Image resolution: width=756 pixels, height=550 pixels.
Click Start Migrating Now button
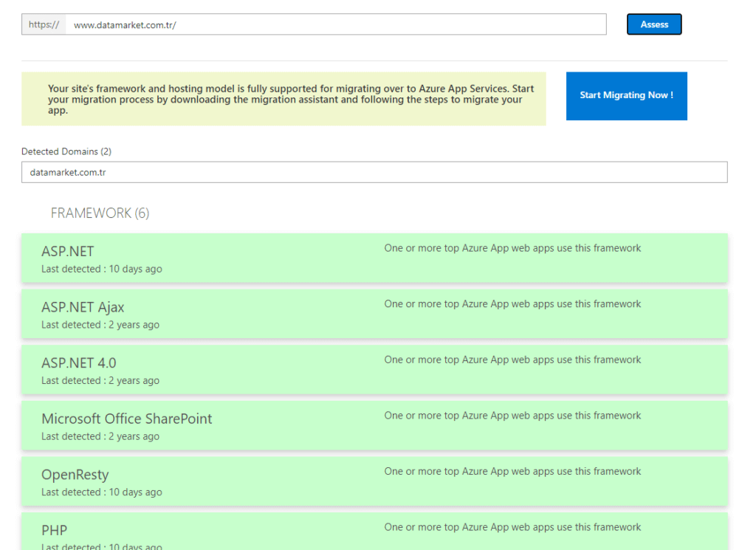click(x=626, y=96)
